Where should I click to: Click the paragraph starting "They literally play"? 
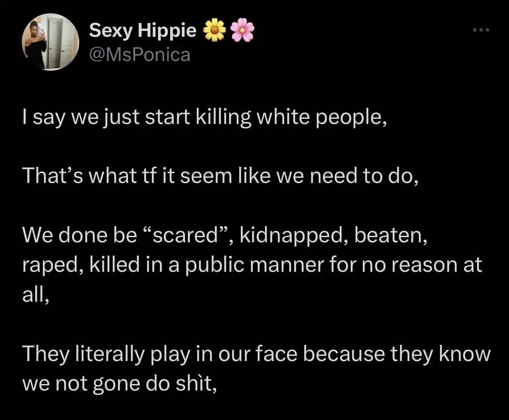(257, 368)
